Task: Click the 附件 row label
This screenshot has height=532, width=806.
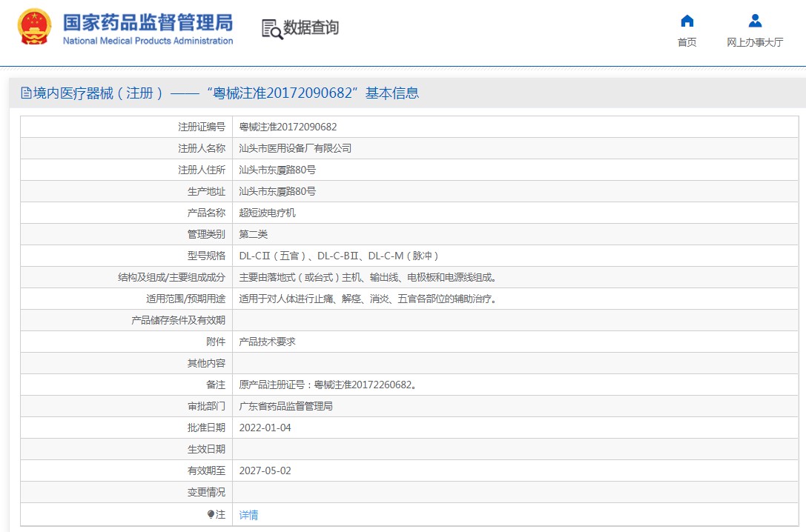Action: 215,342
